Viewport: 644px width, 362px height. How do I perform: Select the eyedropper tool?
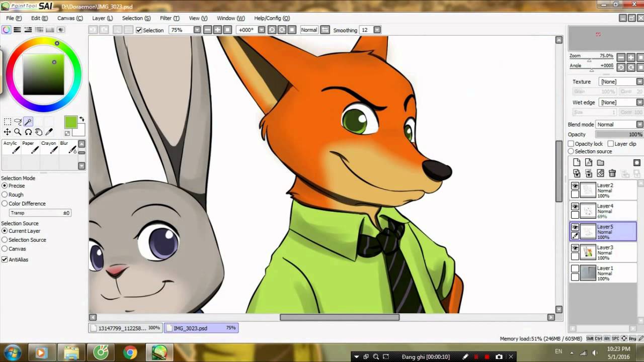point(49,132)
